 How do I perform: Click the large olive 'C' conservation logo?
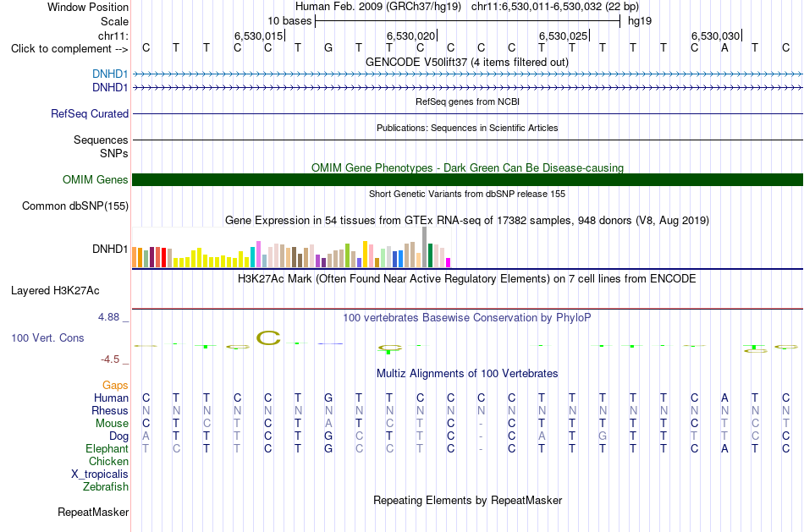pos(268,337)
